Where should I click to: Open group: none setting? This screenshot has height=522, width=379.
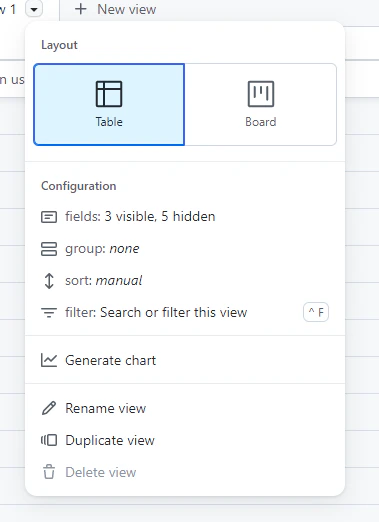185,249
